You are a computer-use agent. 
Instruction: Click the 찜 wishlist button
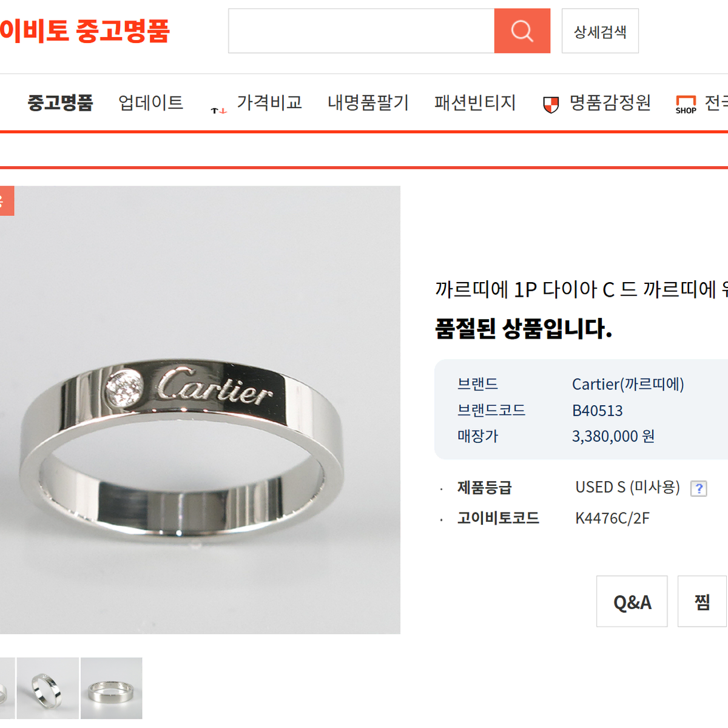(702, 601)
